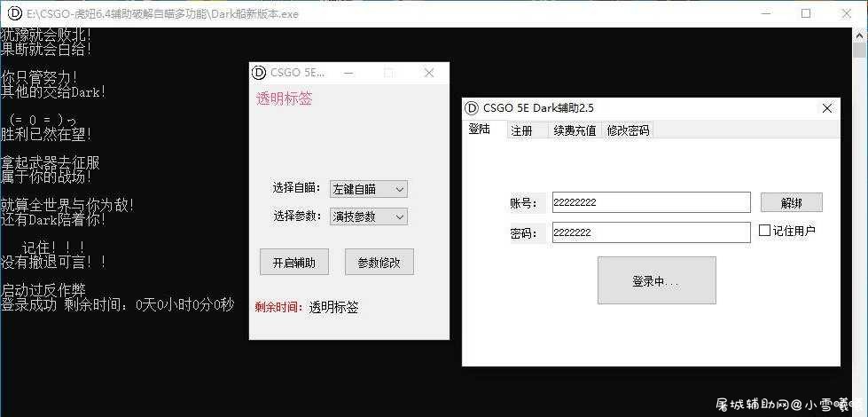
Task: Click the 解绑 button
Action: [791, 202]
